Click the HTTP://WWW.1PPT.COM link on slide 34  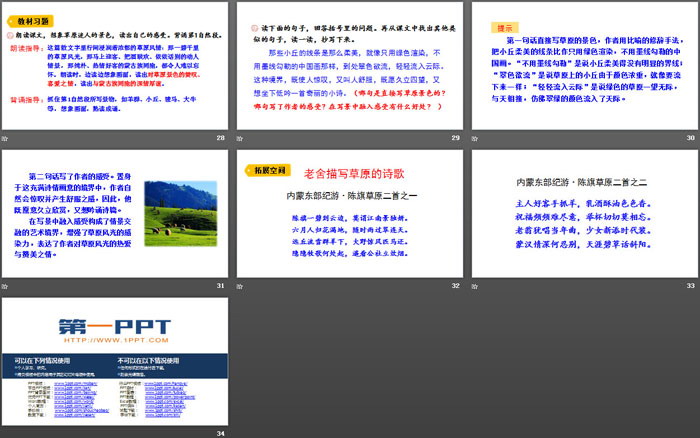click(116, 341)
